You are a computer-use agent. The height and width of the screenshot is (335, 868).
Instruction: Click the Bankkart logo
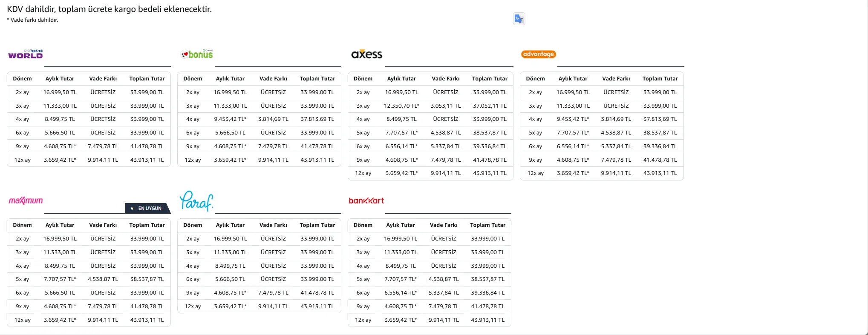tap(366, 200)
